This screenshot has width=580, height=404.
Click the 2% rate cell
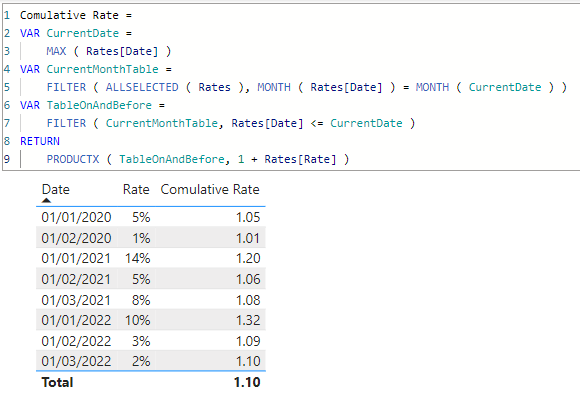tap(141, 361)
